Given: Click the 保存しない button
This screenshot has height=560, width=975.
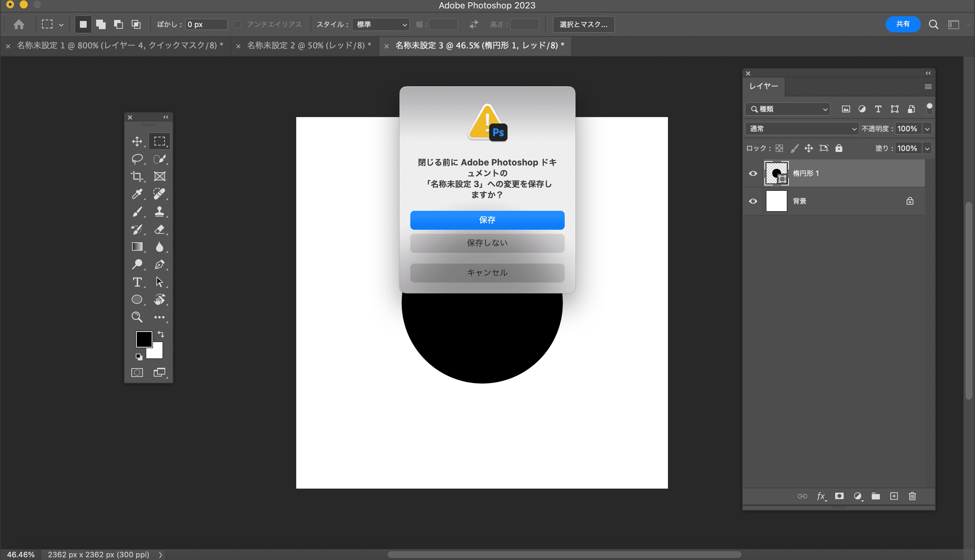Looking at the screenshot, I should click(487, 243).
